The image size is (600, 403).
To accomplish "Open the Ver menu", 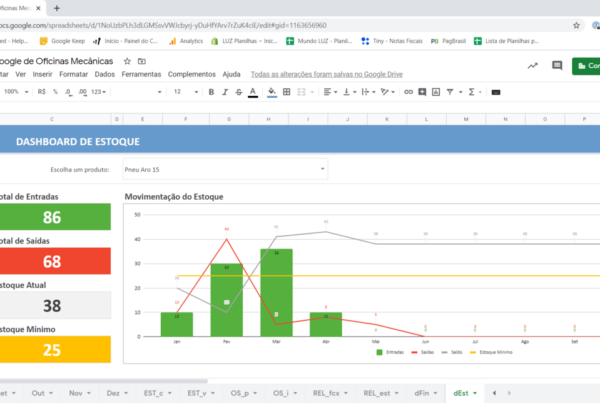I will coord(21,74).
